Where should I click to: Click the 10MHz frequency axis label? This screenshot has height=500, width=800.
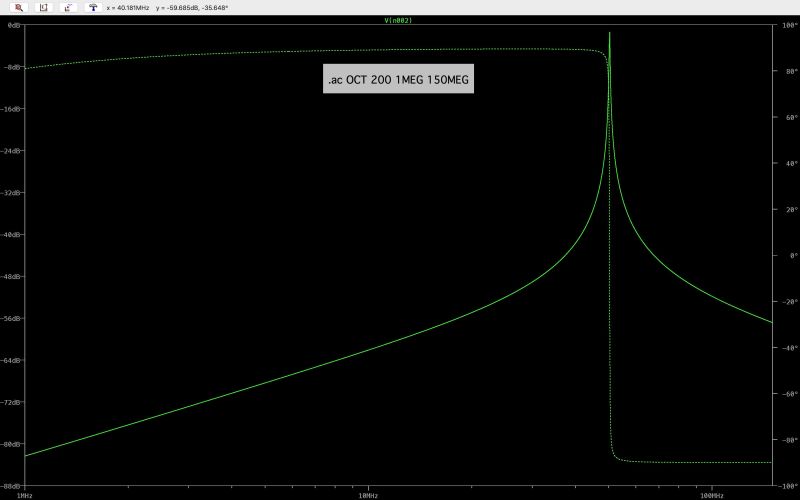[x=368, y=495]
